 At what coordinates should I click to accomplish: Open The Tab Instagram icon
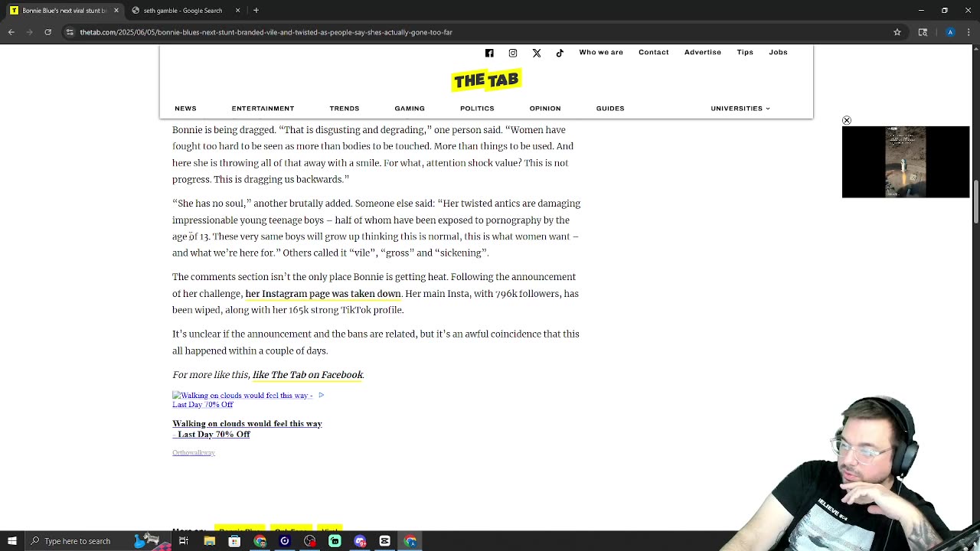tap(513, 53)
